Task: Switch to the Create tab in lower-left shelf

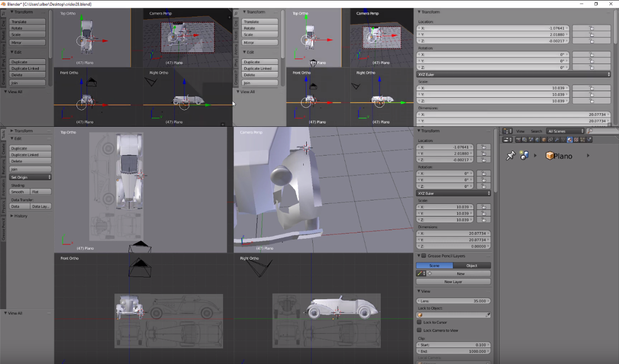Action: pos(3,149)
